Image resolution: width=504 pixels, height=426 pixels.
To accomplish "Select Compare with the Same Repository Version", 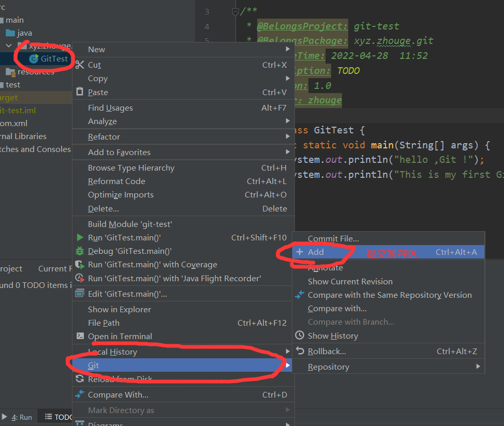I will [x=388, y=295].
